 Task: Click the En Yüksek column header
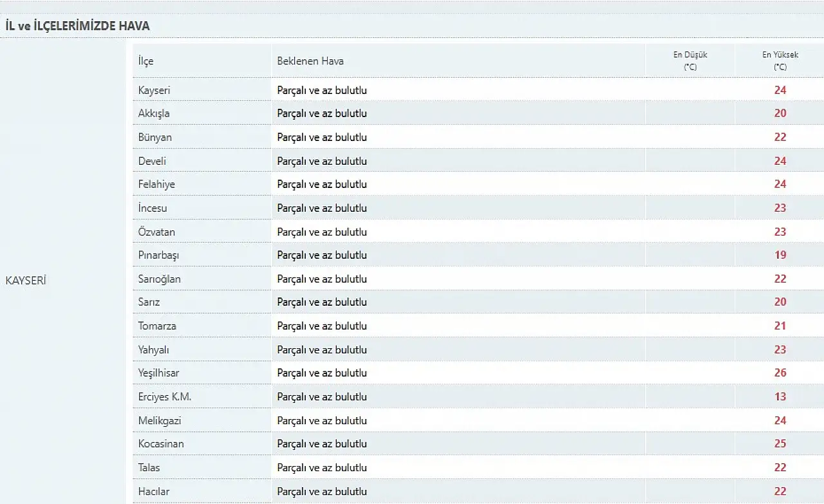pyautogui.click(x=780, y=61)
